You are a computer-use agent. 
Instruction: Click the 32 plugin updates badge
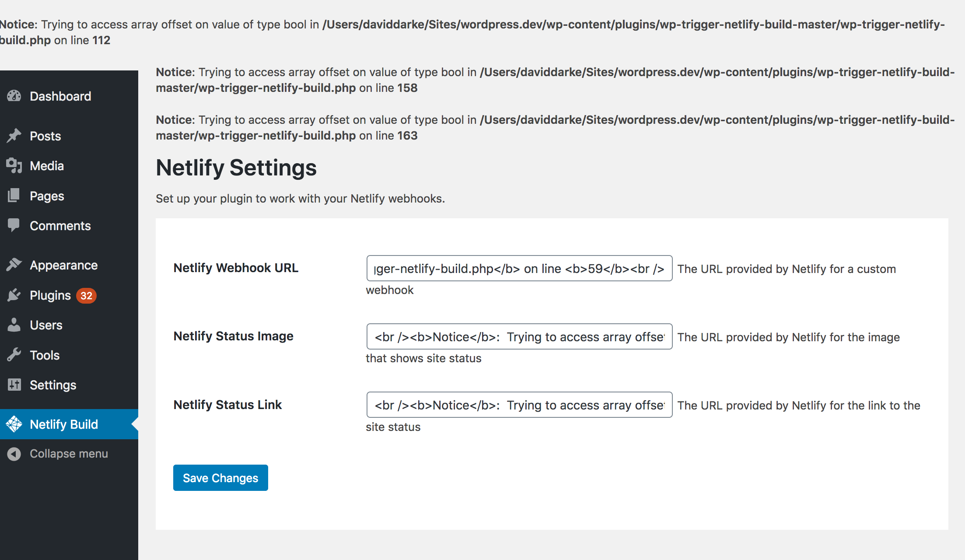[x=86, y=296]
